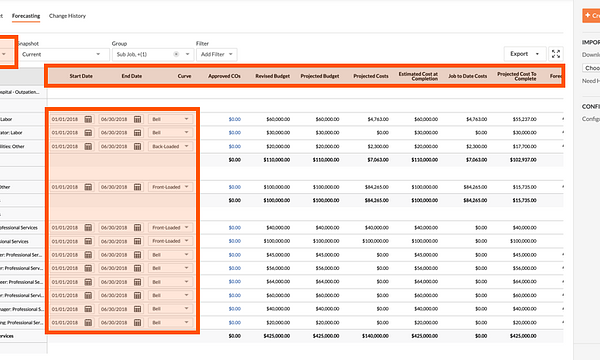The image size is (600, 360).
Task: Open start date calendar in $56,000.00 row
Action: click(x=88, y=268)
